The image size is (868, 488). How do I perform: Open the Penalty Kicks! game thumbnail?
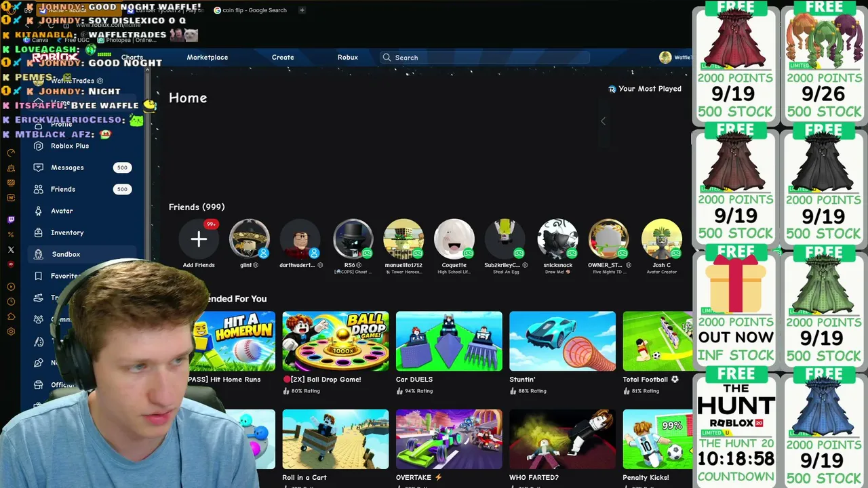(x=658, y=439)
